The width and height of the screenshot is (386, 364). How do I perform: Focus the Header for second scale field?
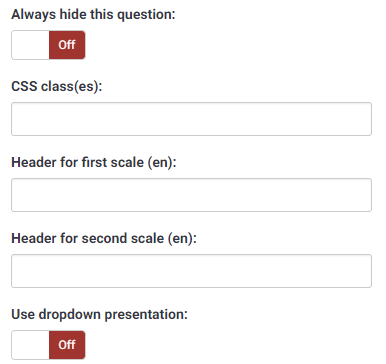191,271
